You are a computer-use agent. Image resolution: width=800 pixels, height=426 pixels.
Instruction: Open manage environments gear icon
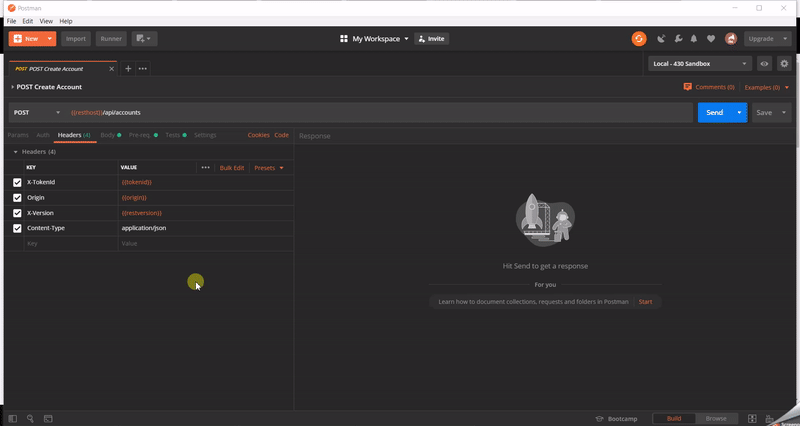coord(784,63)
